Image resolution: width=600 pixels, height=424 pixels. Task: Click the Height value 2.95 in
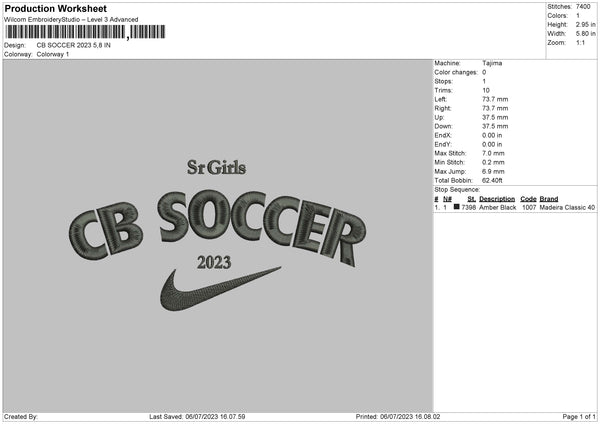click(x=585, y=24)
